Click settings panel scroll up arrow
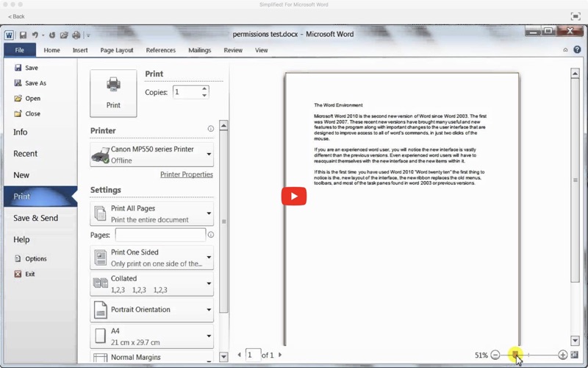This screenshot has width=588, height=368. 223,125
